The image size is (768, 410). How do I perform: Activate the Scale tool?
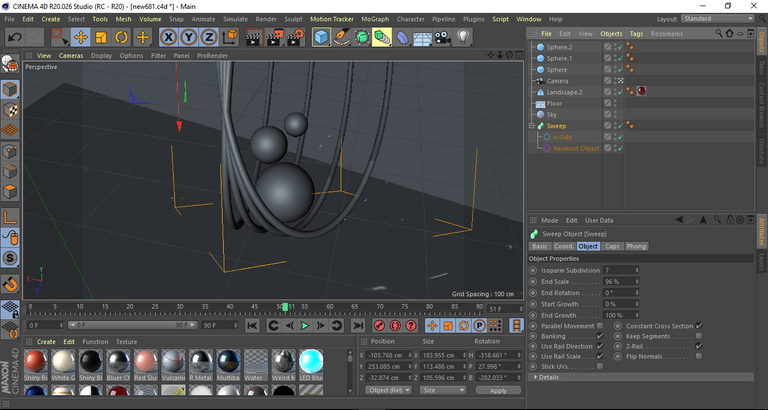click(x=101, y=37)
